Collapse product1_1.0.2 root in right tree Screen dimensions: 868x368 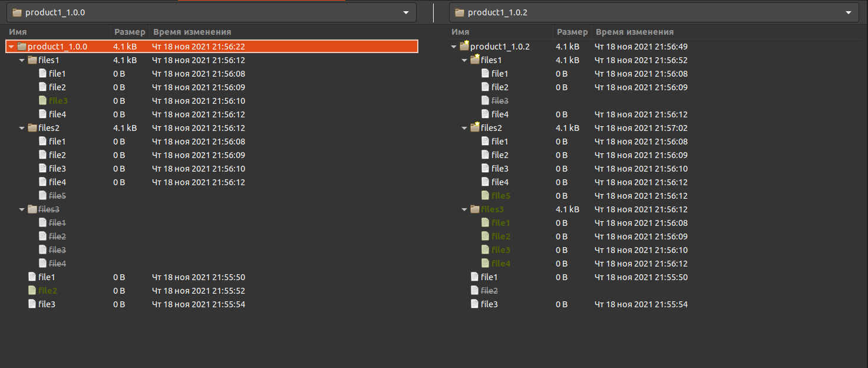[x=454, y=47]
